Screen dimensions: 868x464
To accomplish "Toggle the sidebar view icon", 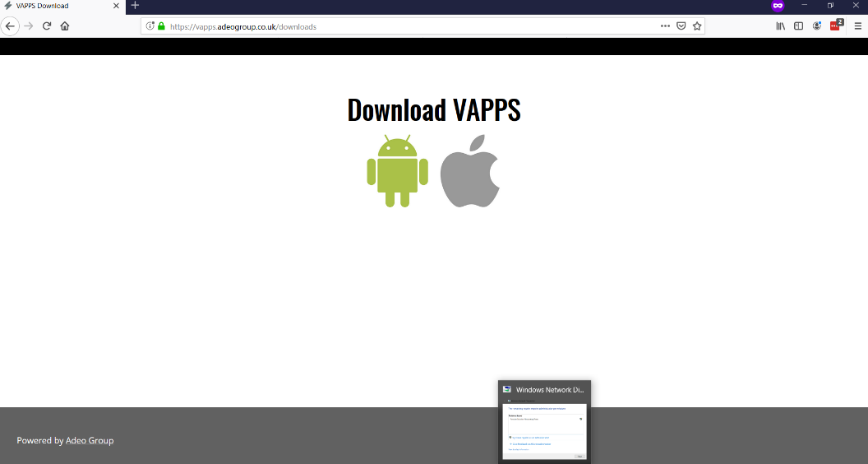I will (x=798, y=26).
